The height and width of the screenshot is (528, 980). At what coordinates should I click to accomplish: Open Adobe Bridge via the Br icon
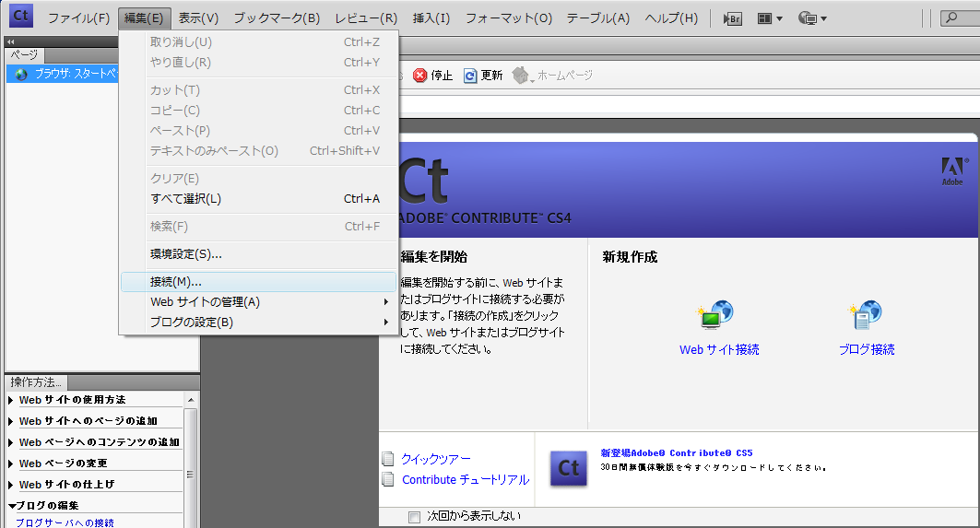click(733, 18)
